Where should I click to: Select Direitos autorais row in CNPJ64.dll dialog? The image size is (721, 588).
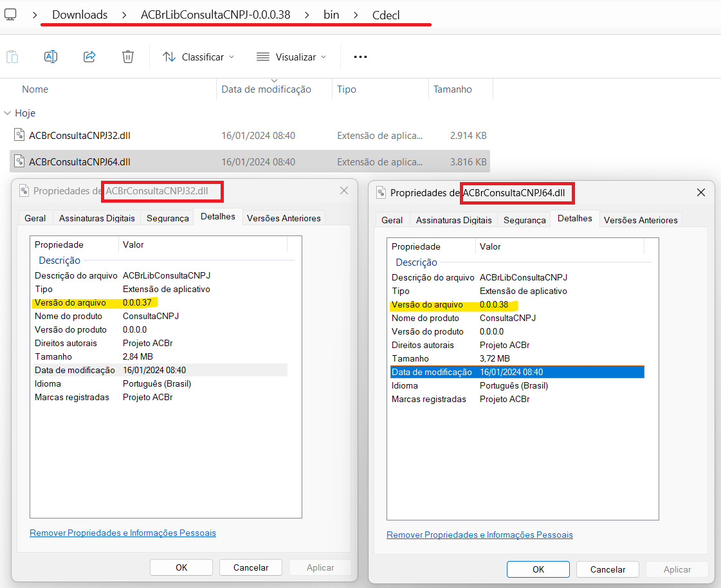[517, 345]
